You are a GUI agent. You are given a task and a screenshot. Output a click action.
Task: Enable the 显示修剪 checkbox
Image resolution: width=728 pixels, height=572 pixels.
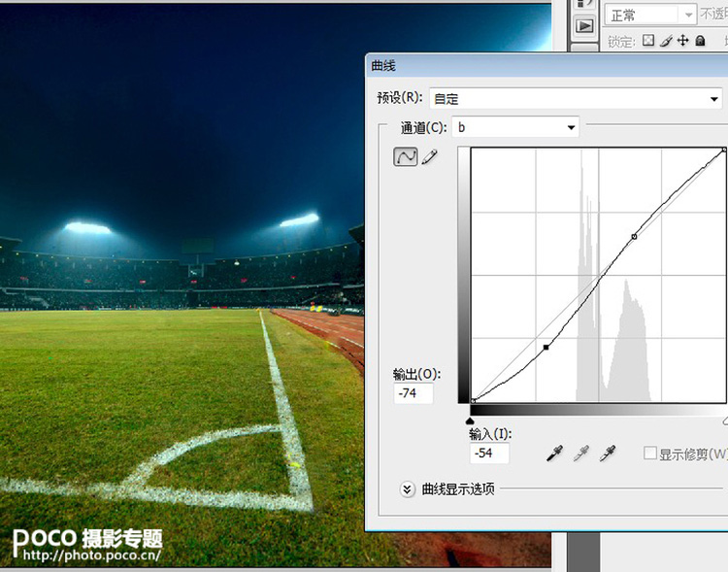[x=650, y=454]
